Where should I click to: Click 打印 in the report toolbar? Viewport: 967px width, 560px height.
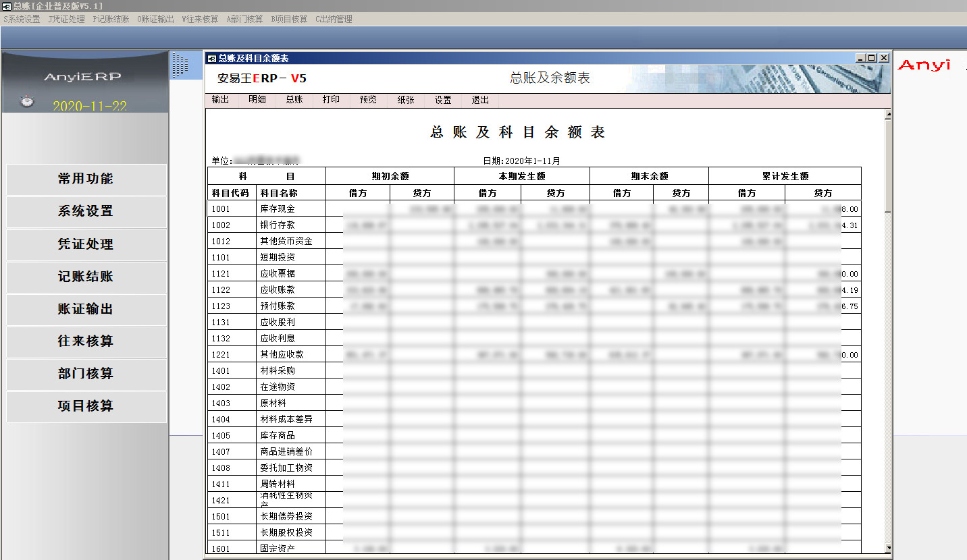click(x=331, y=100)
